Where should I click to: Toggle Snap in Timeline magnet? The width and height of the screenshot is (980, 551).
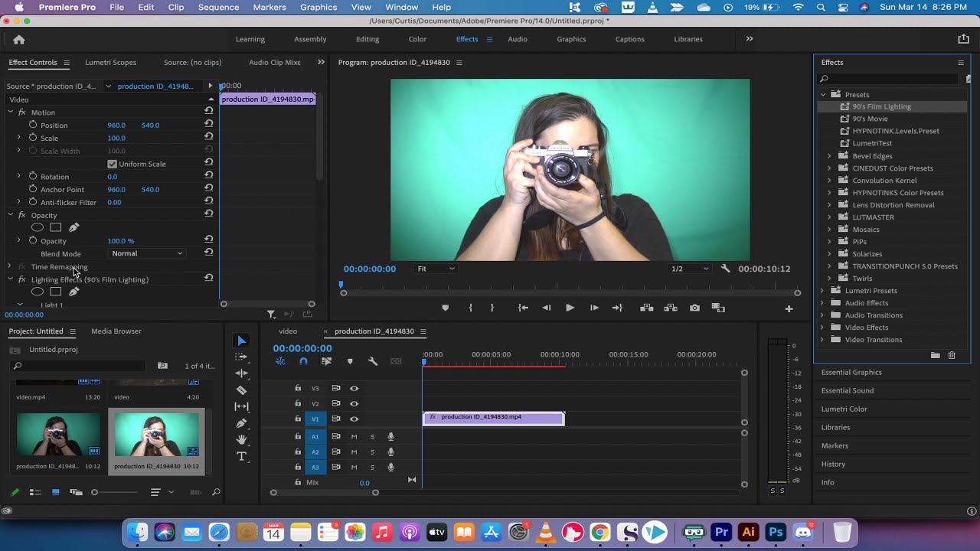[x=303, y=361]
